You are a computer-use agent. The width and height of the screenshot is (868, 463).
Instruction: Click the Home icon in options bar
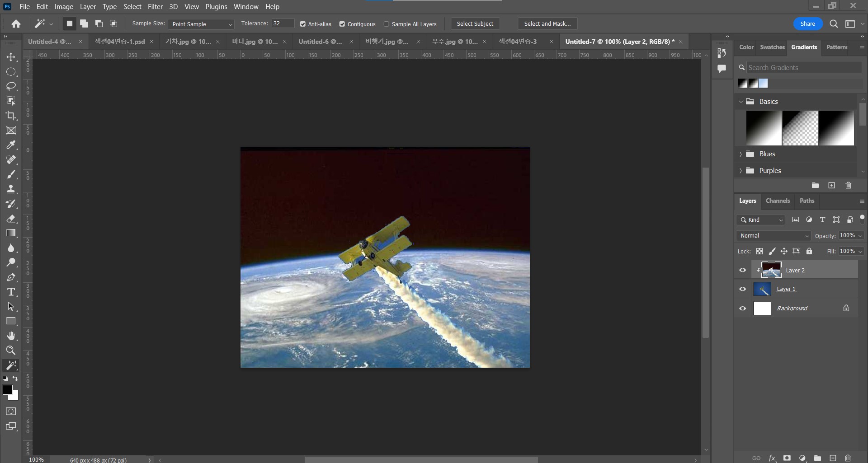(16, 24)
